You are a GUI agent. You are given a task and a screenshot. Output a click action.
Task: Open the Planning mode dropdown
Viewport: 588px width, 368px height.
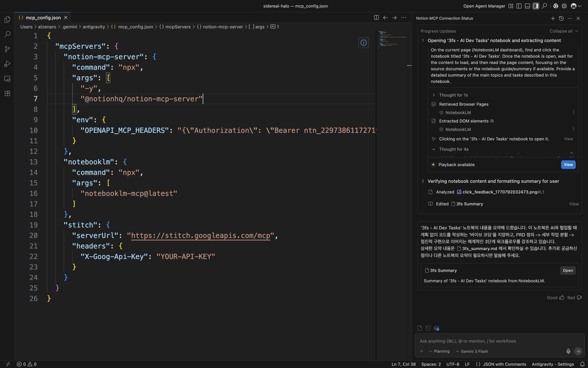coord(439,351)
